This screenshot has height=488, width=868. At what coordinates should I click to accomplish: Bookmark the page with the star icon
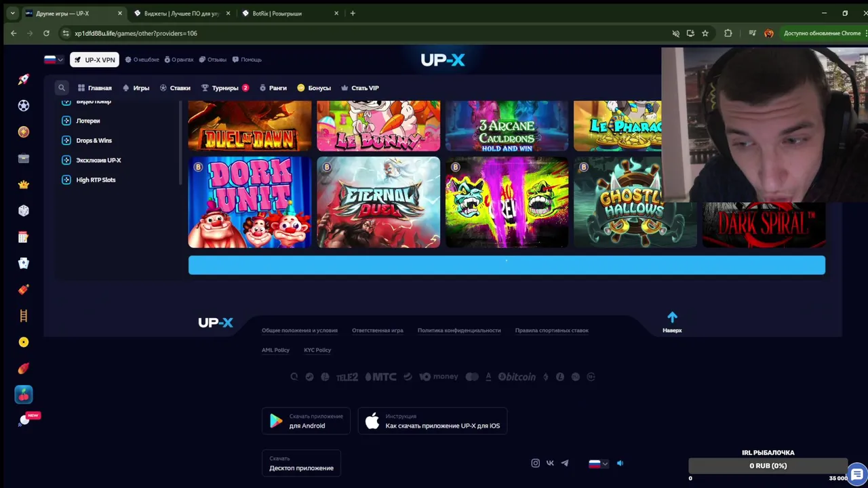(705, 33)
